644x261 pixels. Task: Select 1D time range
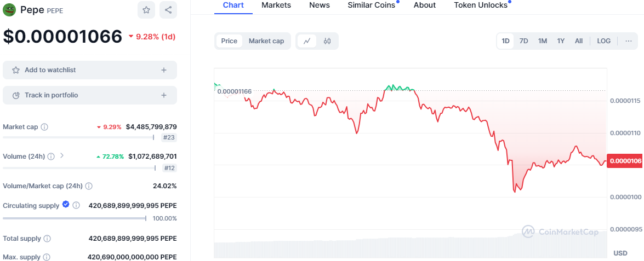(x=505, y=41)
